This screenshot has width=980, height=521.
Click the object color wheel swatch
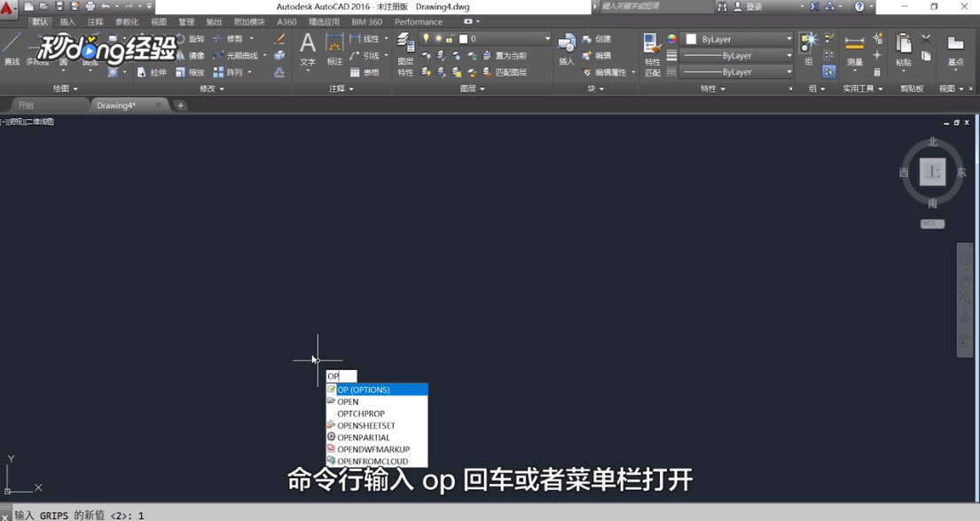pyautogui.click(x=671, y=39)
